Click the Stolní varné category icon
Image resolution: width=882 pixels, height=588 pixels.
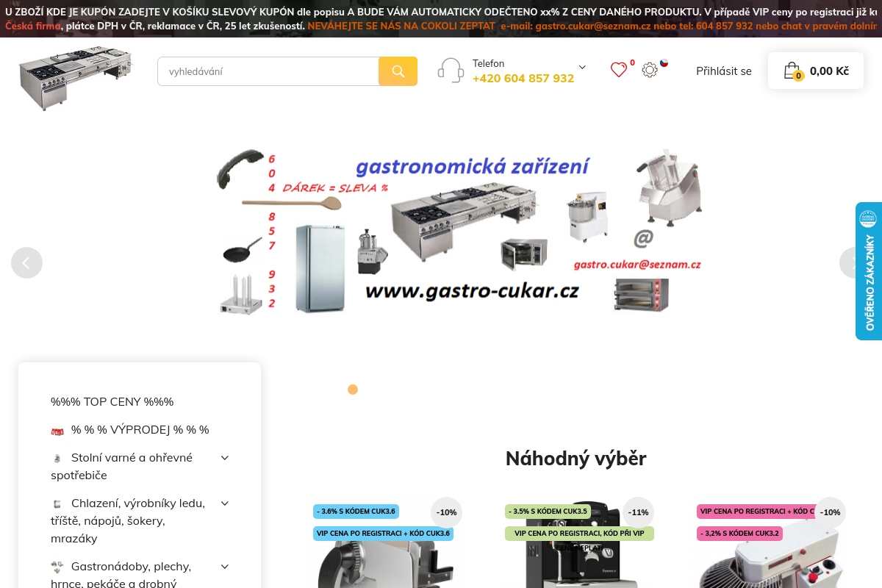[x=57, y=458]
